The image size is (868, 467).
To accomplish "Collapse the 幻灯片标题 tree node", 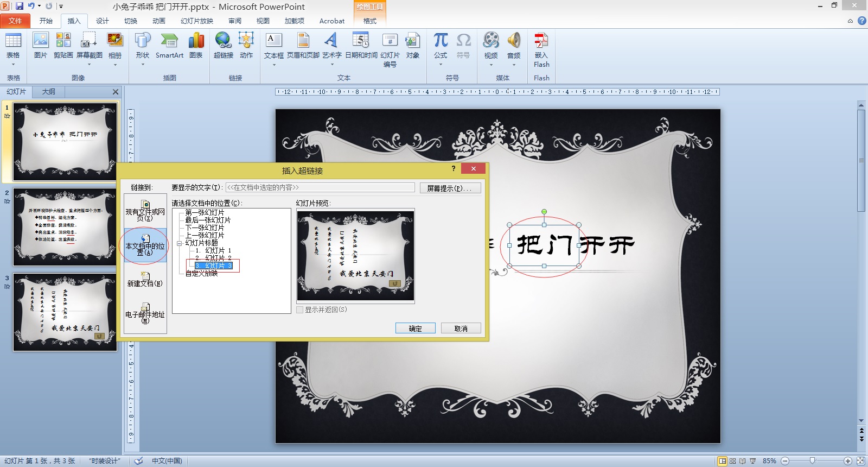I will (x=180, y=243).
